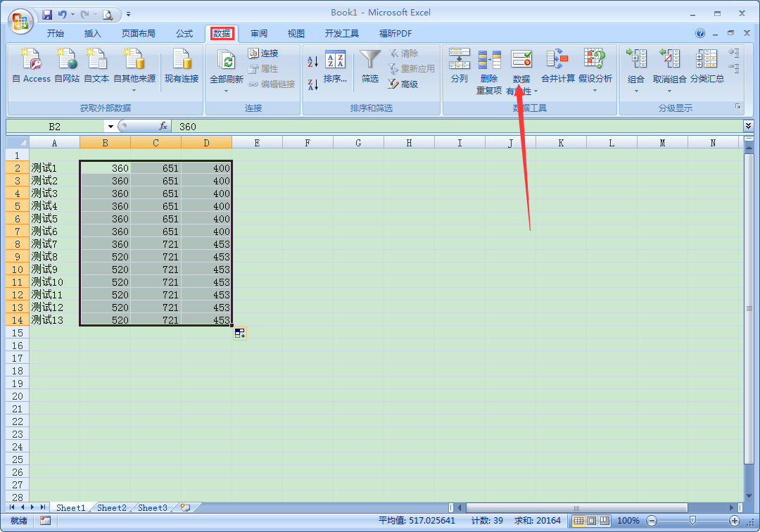Open the Name Box dropdown arrow
Screen dimensions: 760x532
pos(110,127)
